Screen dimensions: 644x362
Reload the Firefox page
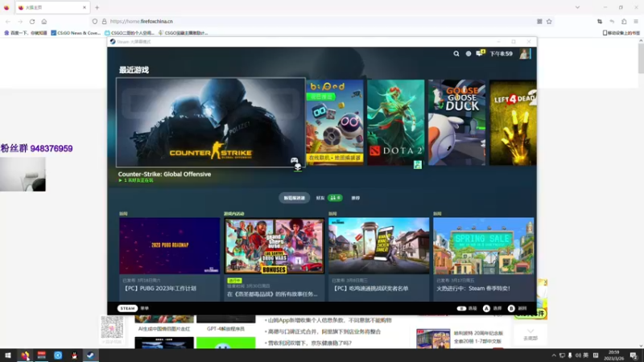pos(32,22)
